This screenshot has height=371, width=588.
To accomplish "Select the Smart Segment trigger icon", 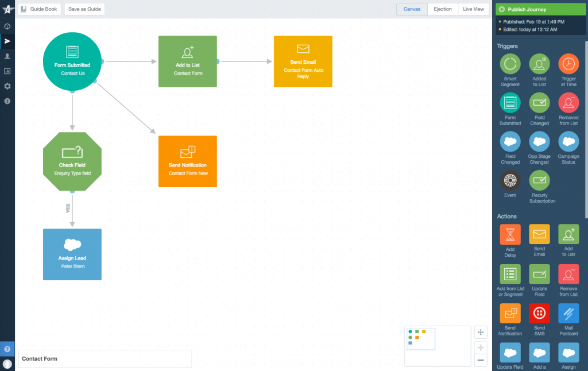I will point(510,65).
